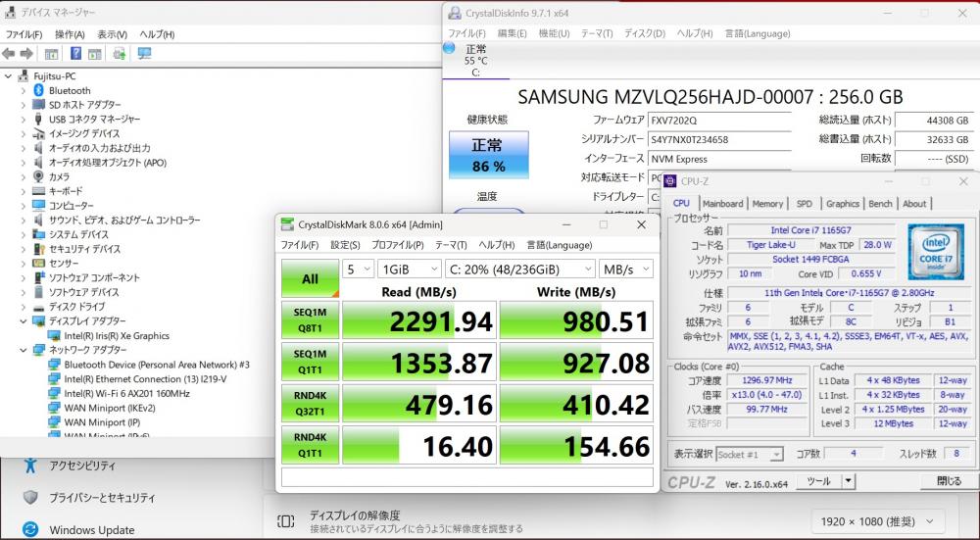
Task: Click the CPU-Z 閉じる button
Action: click(949, 481)
